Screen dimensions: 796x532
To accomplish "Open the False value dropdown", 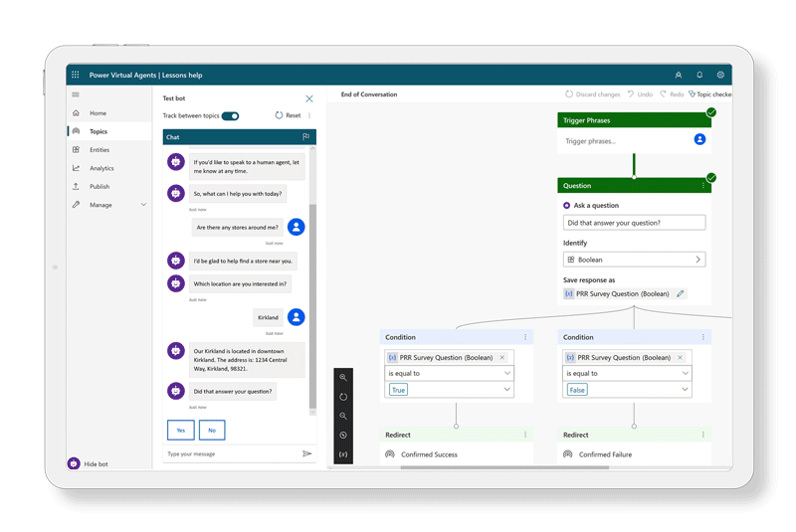I will [x=627, y=390].
